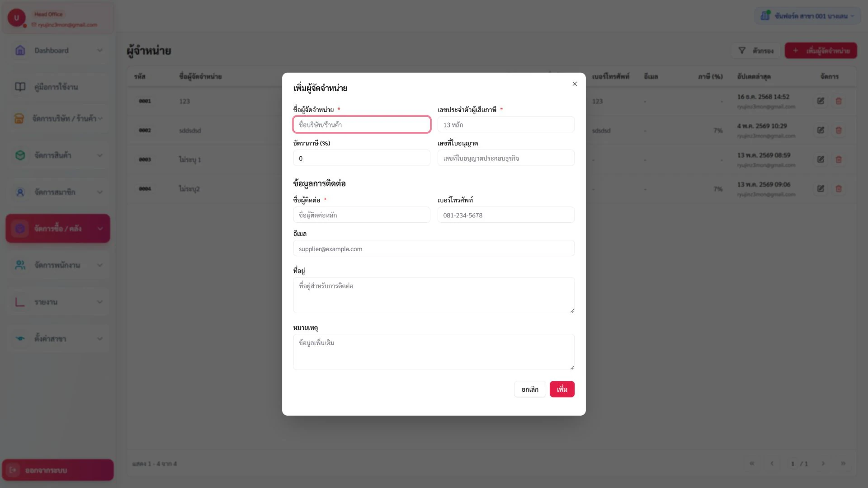This screenshot has width=868, height=488.
Task: Select the ตั้งค่าสาขา menu item
Action: tap(57, 338)
